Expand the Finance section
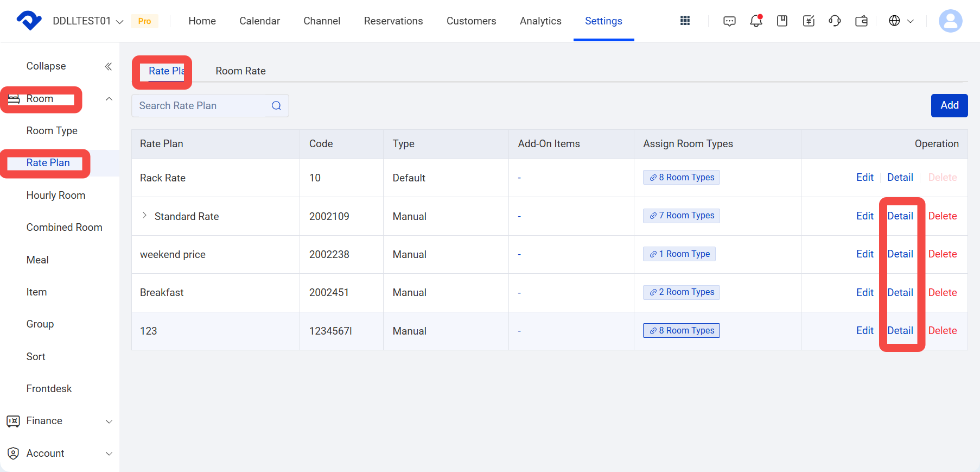Image resolution: width=980 pixels, height=472 pixels. point(109,421)
